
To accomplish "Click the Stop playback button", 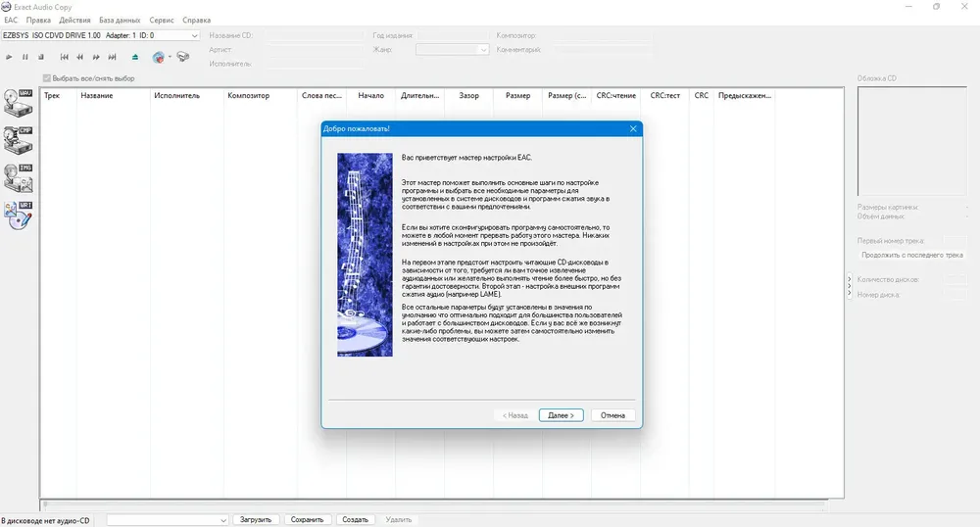I will [41, 57].
